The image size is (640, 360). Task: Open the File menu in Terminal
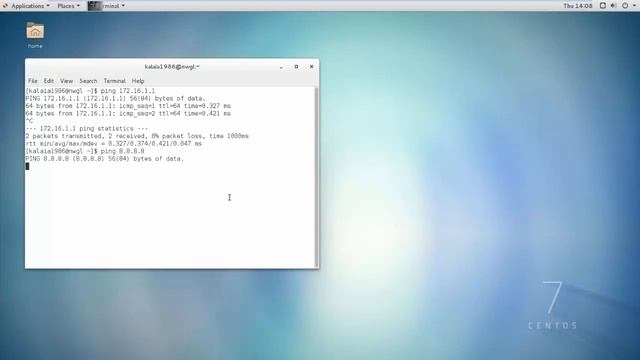point(33,81)
